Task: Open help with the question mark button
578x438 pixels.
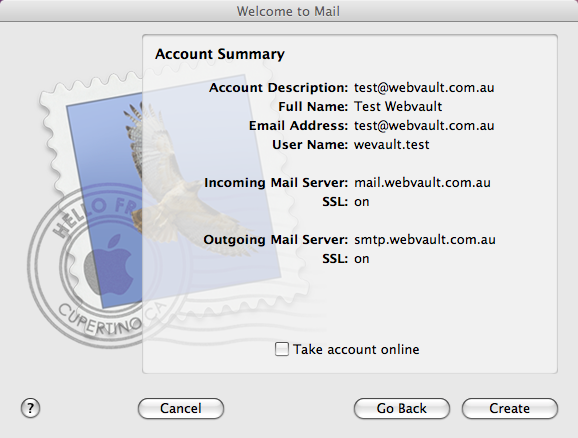Action: click(30, 408)
